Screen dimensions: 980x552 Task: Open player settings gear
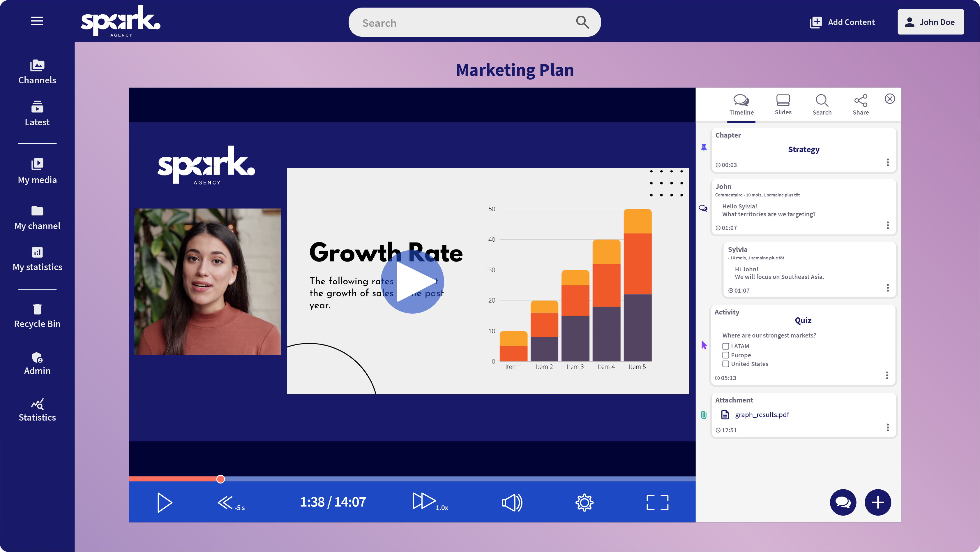(584, 502)
